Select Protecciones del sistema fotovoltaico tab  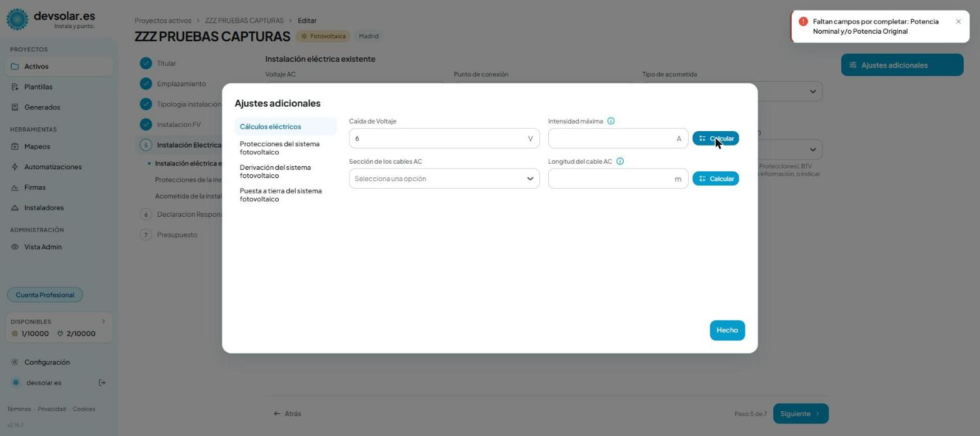(286, 148)
